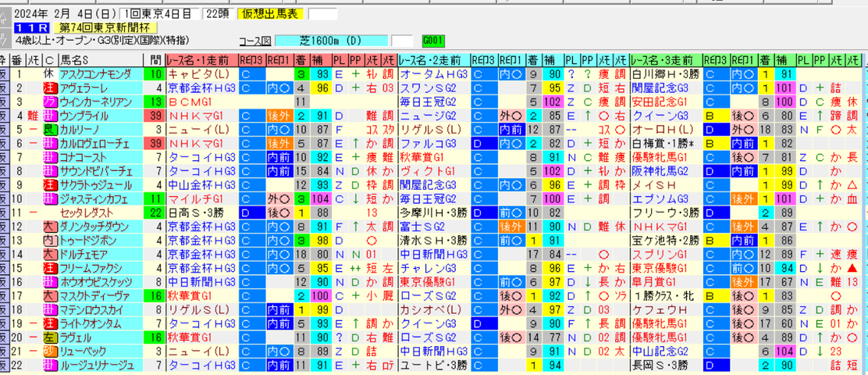Click the 注 badge beside フリームファクシ

click(x=50, y=267)
